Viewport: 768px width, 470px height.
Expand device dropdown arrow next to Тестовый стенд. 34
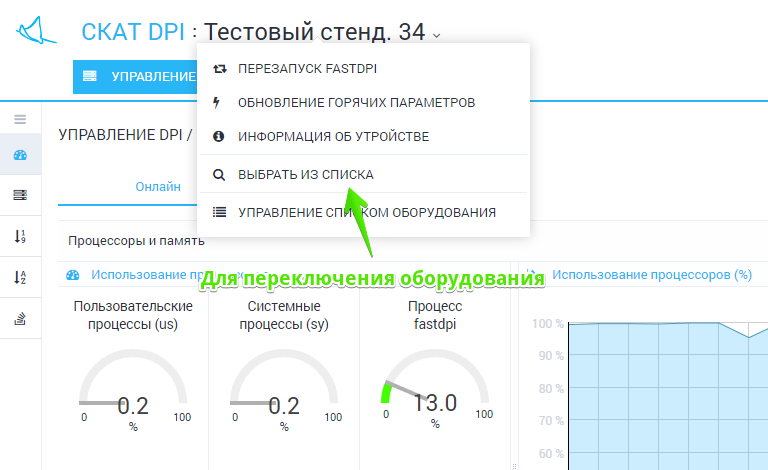click(436, 35)
